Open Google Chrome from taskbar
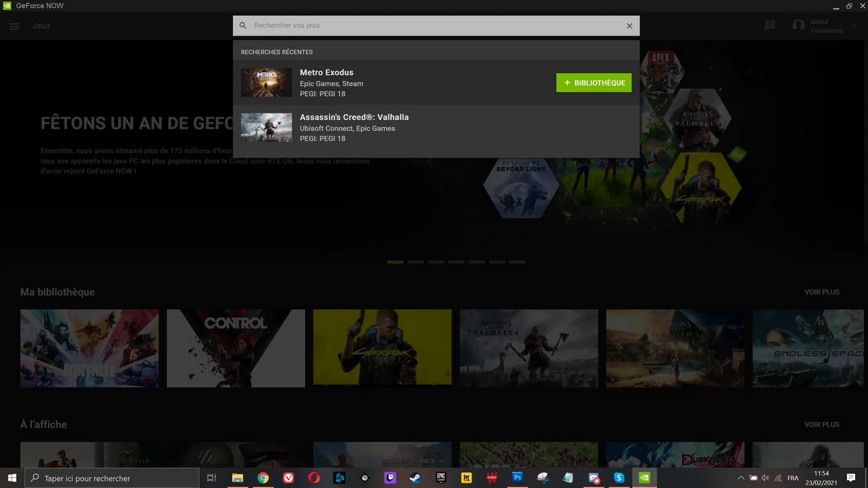The width and height of the screenshot is (868, 488). point(263,478)
